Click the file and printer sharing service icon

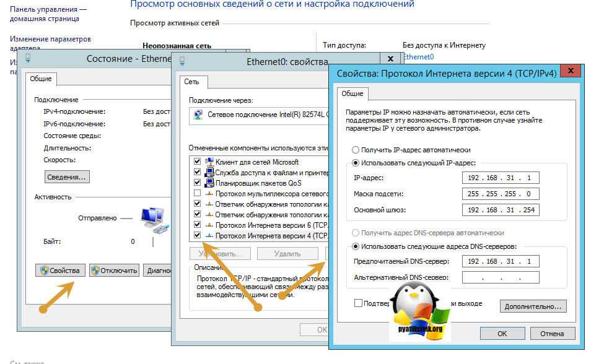coord(209,172)
